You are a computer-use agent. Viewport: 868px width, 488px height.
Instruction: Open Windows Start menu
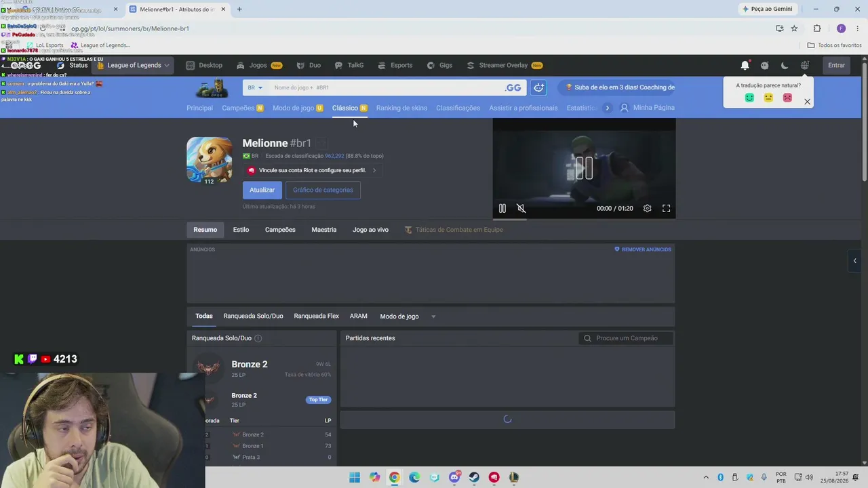coord(355,477)
